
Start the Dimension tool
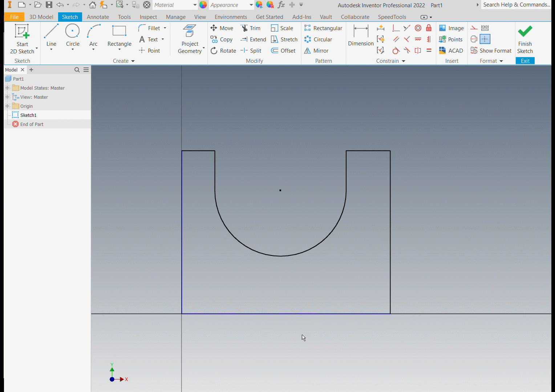coord(361,36)
